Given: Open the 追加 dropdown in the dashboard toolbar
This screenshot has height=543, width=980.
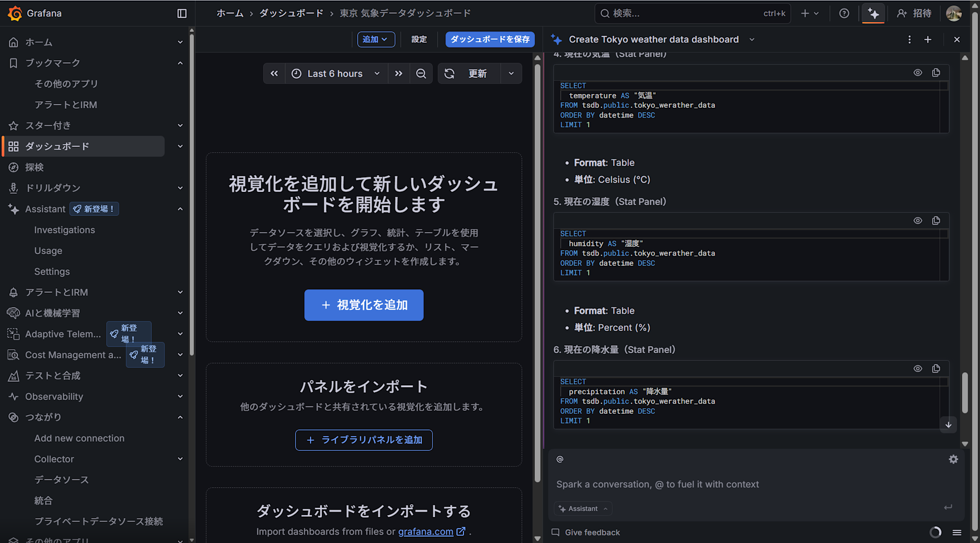Looking at the screenshot, I should pos(376,39).
